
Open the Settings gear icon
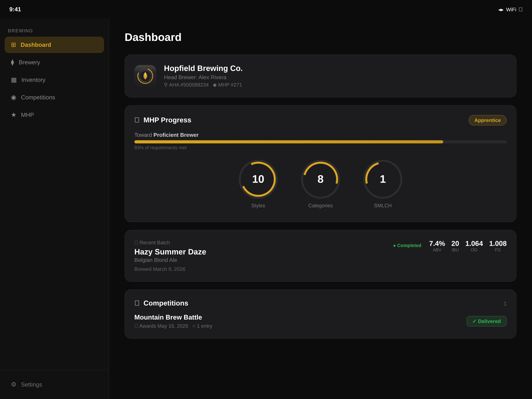click(x=14, y=384)
